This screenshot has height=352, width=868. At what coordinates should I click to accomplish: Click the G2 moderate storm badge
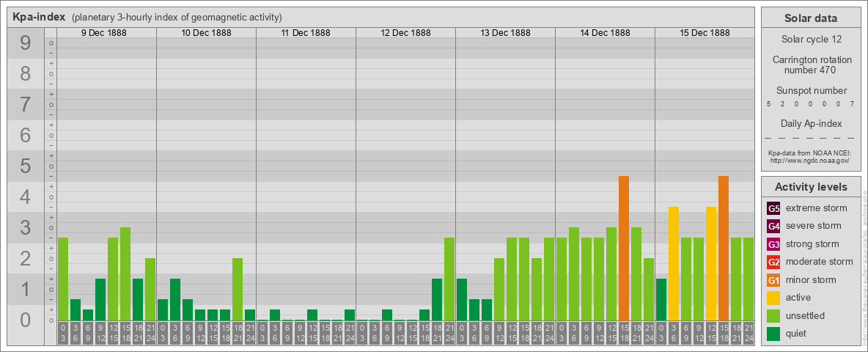tap(773, 262)
